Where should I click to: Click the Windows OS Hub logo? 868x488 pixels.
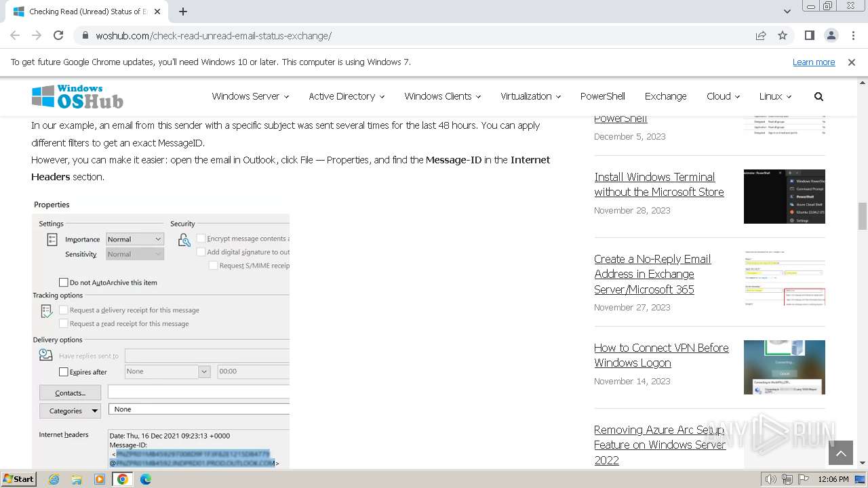coord(77,96)
